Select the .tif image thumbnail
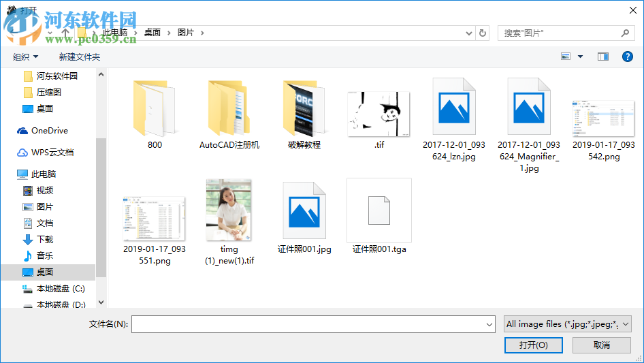This screenshot has width=644, height=363. (379, 114)
